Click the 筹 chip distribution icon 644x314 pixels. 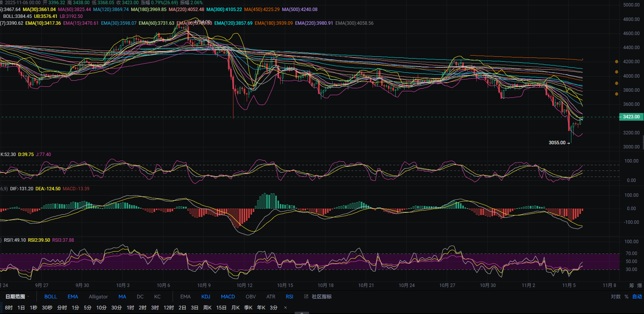[x=631, y=285]
